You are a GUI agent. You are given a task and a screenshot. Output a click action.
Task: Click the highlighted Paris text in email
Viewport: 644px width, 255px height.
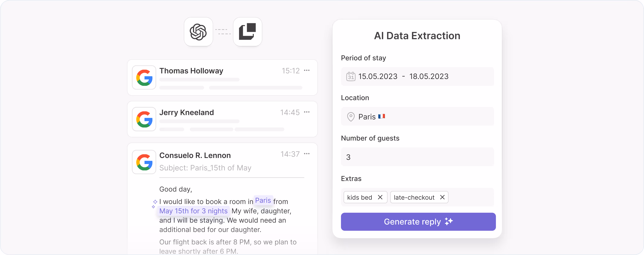263,200
